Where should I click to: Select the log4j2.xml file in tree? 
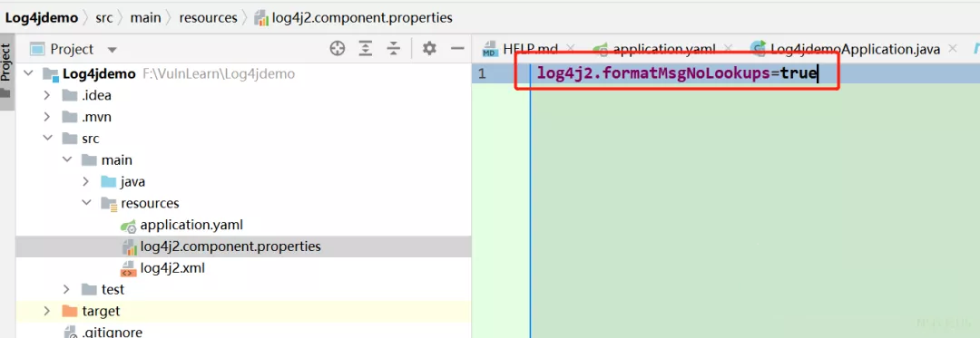[172, 269]
